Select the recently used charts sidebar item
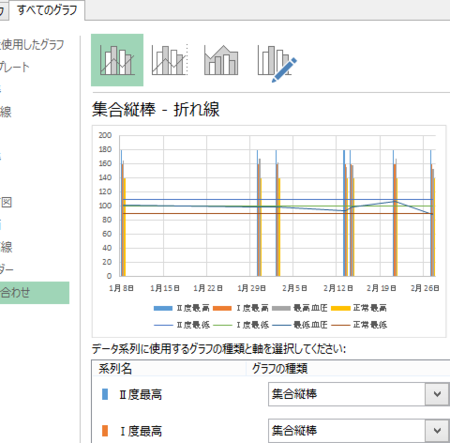Screen dimensions: 450x443 pyautogui.click(x=32, y=44)
